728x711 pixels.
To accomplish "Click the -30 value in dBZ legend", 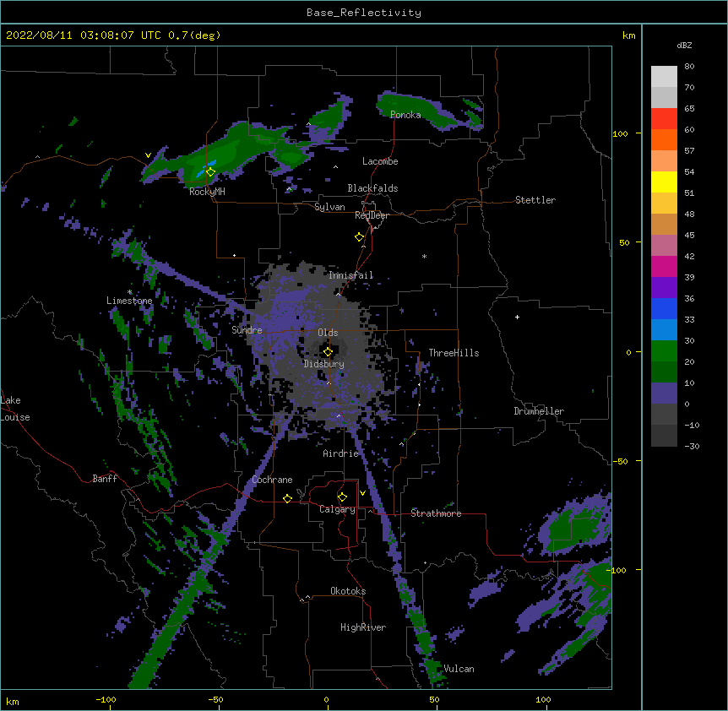I will point(692,446).
